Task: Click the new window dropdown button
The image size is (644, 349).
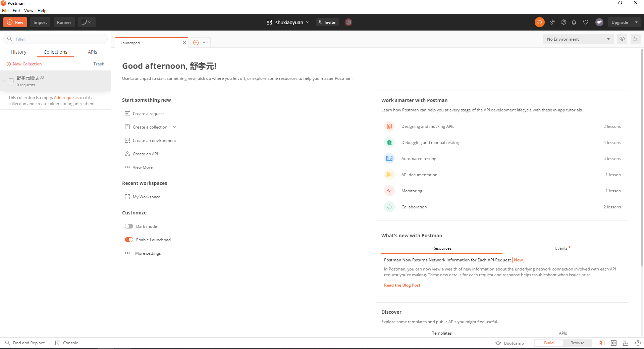Action: click(87, 22)
